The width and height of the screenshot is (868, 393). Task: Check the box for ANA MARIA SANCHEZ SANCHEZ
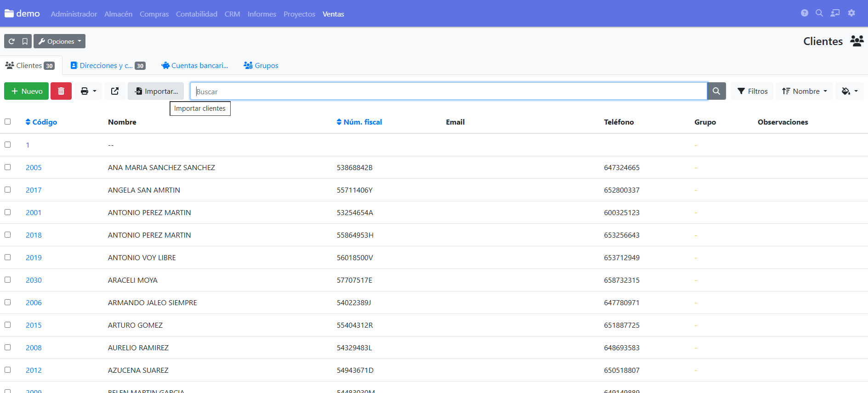[8, 167]
